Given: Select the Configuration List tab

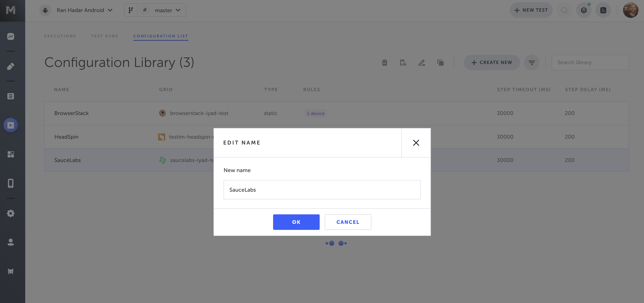Looking at the screenshot, I should (x=161, y=36).
